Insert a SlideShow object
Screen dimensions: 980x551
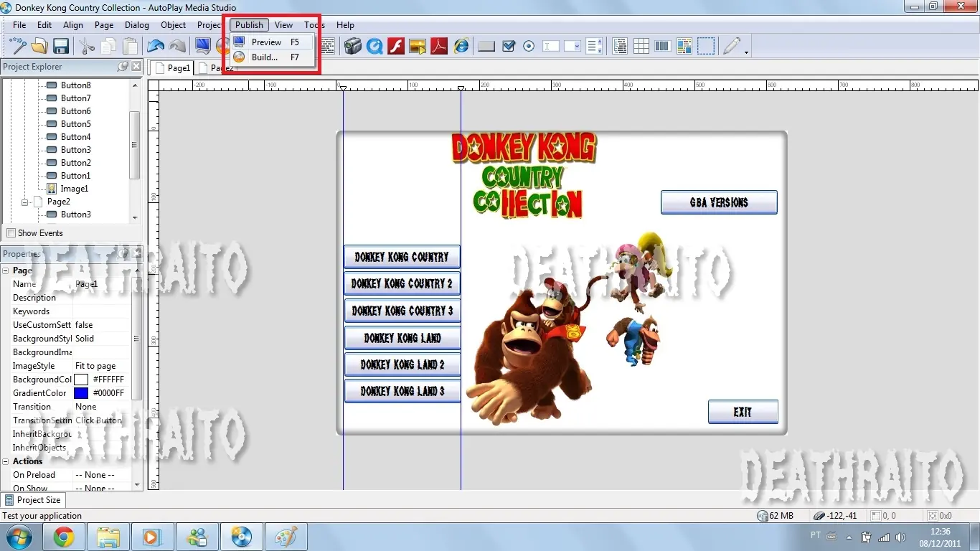tap(418, 47)
